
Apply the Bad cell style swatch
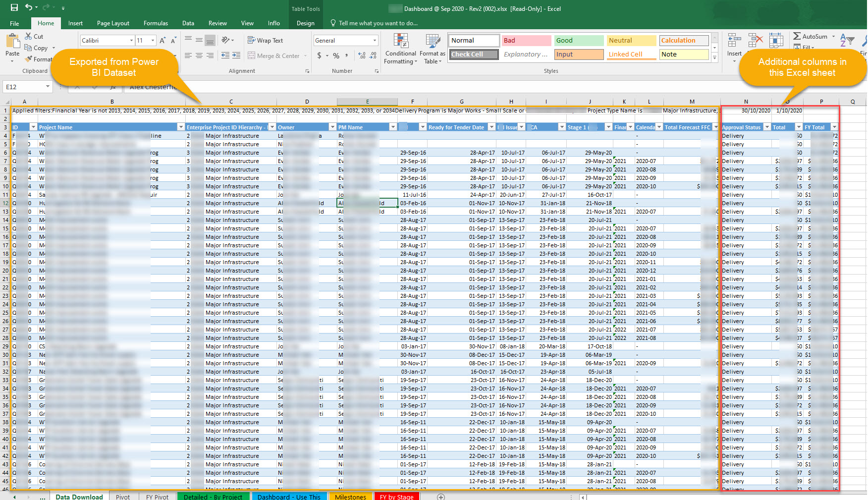click(527, 40)
